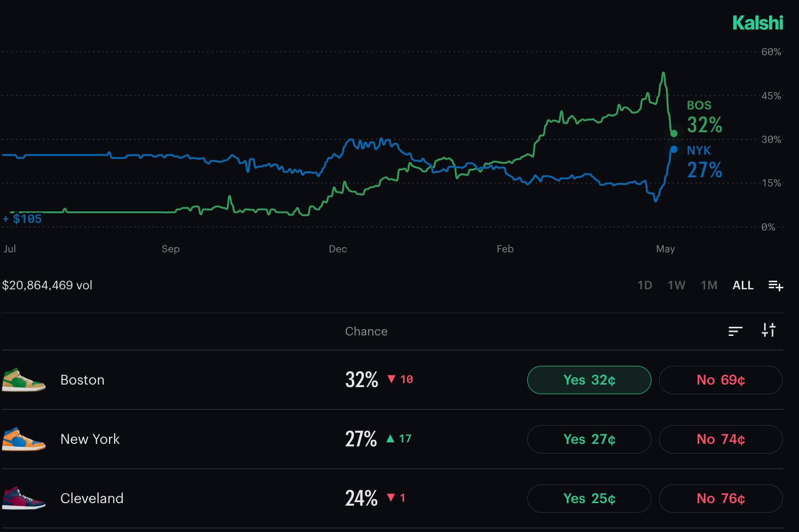Click the New York team name
This screenshot has width=799, height=532.
click(90, 439)
